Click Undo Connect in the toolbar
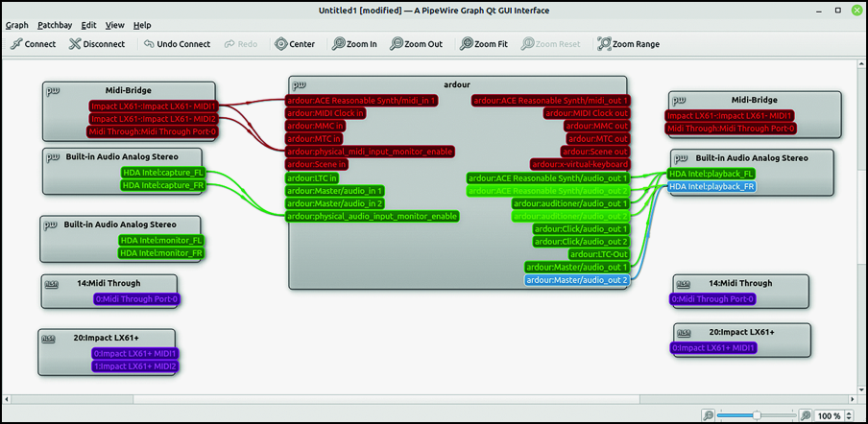The image size is (868, 424). (x=177, y=44)
